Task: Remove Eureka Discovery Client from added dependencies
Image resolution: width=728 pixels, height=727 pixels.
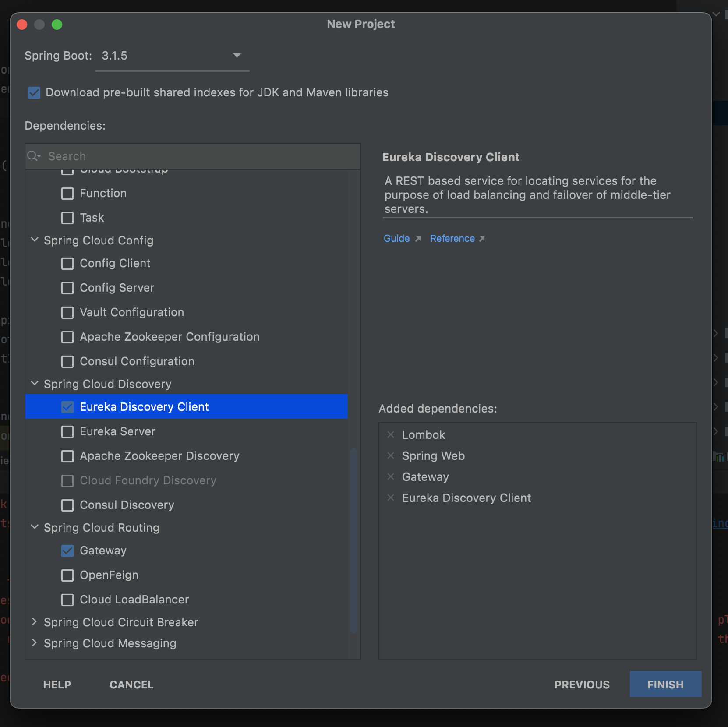Action: 391,498
